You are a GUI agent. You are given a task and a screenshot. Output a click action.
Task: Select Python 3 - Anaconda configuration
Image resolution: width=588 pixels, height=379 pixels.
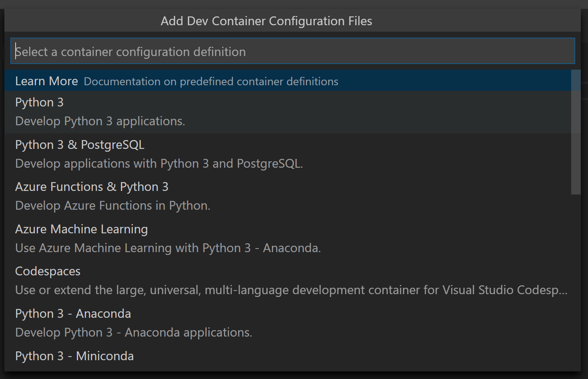(x=73, y=314)
